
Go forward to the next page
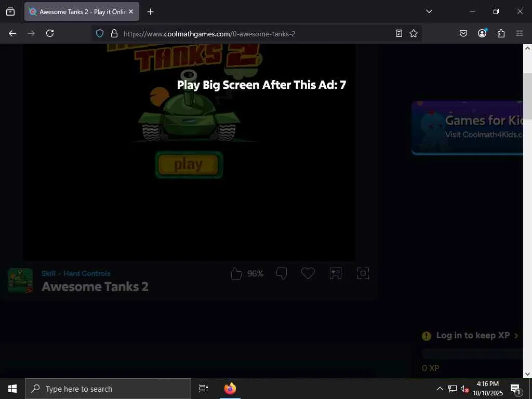(31, 33)
